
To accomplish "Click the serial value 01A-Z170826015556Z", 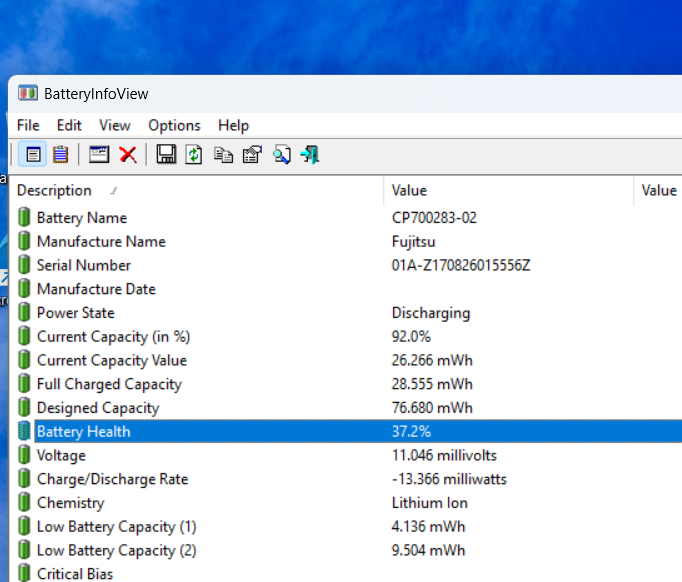I will 461,265.
